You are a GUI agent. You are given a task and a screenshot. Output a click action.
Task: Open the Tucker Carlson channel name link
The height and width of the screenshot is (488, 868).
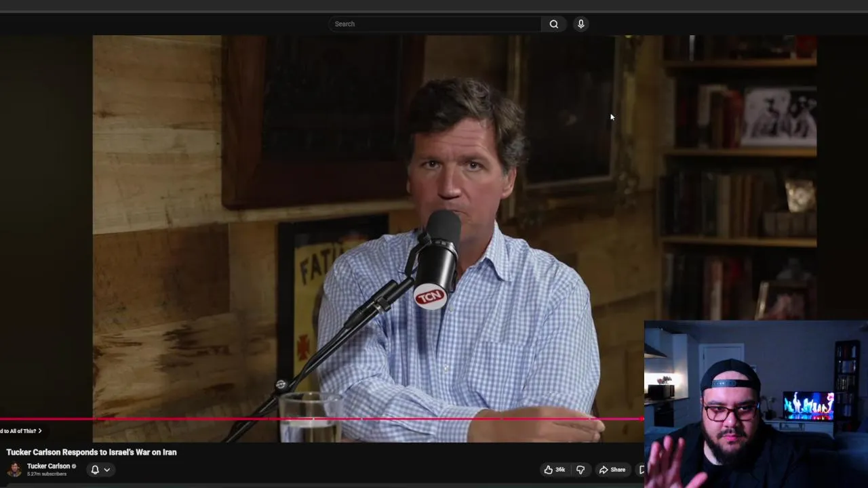(x=48, y=466)
